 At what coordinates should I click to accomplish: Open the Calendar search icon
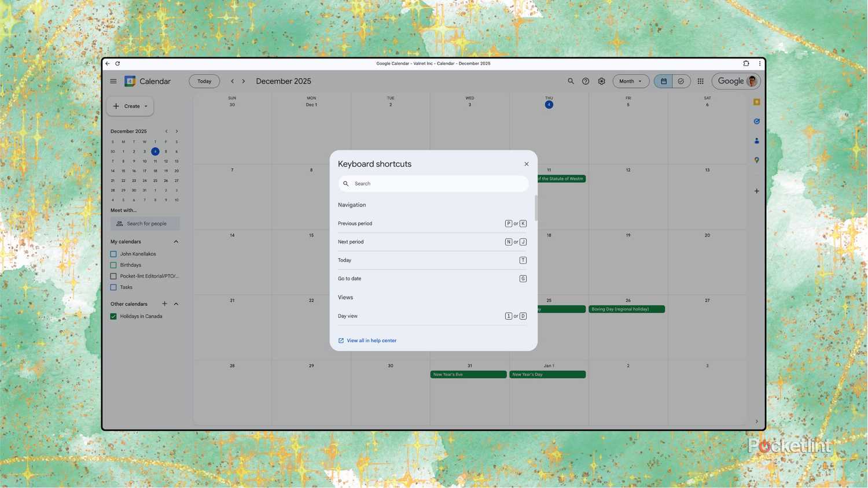click(570, 81)
